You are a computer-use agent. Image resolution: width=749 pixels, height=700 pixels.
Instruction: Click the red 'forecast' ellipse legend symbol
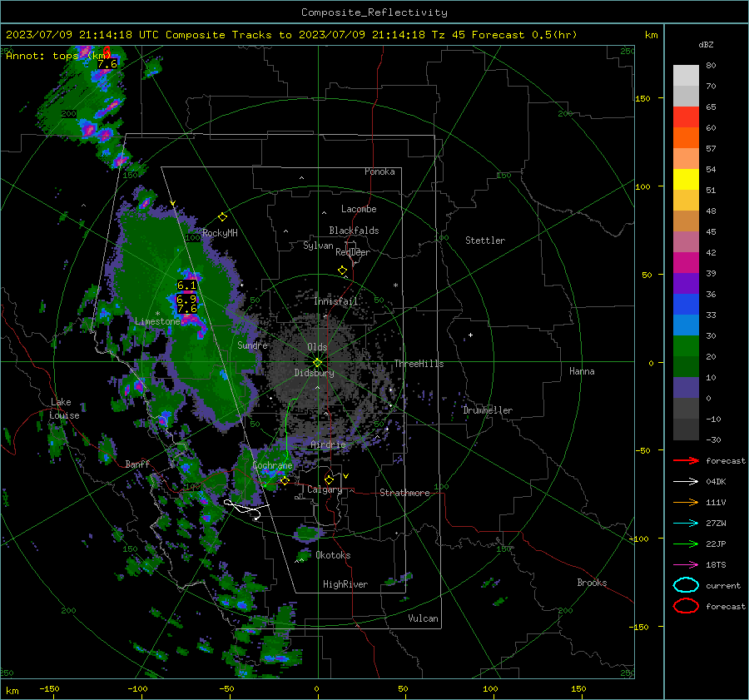click(686, 606)
